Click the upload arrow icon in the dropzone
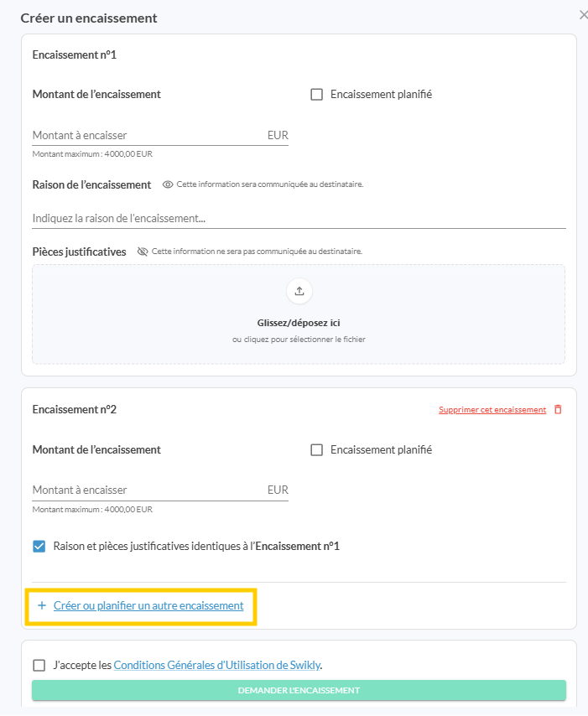Screen dimensions: 588x716 tap(299, 291)
